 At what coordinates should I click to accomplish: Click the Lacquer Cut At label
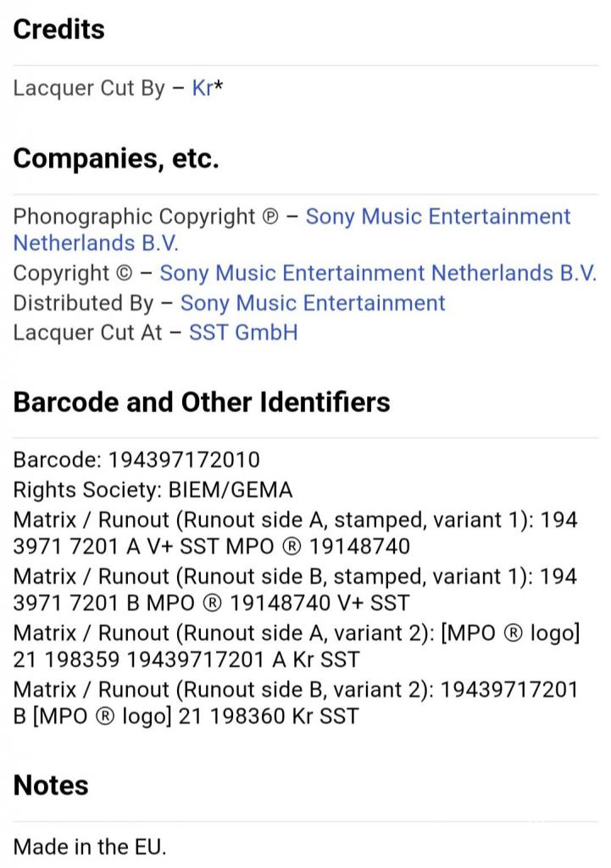[87, 332]
